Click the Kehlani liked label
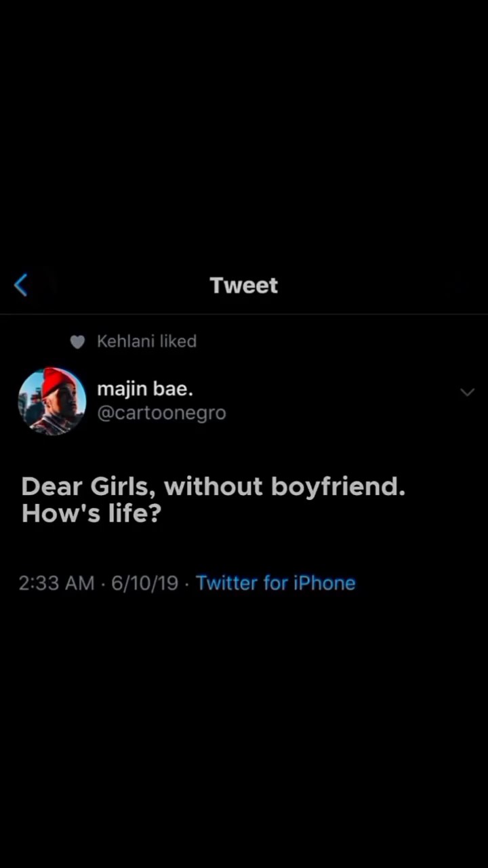This screenshot has width=488, height=868. point(146,341)
